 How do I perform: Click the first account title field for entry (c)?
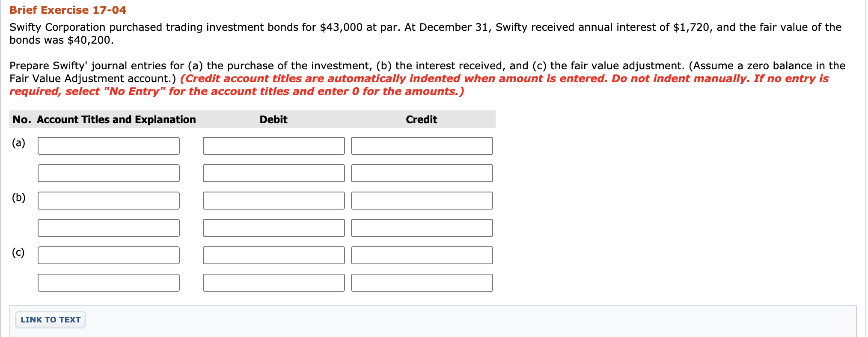109,255
